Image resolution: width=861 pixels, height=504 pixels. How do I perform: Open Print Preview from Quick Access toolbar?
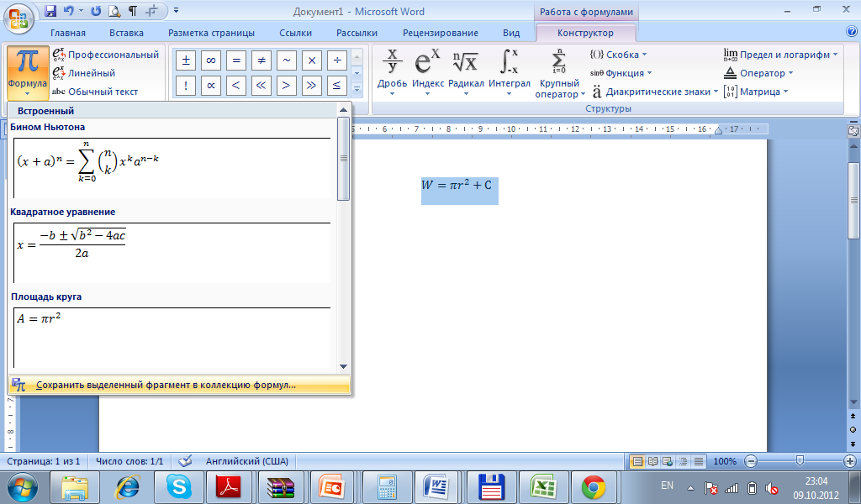pyautogui.click(x=114, y=10)
